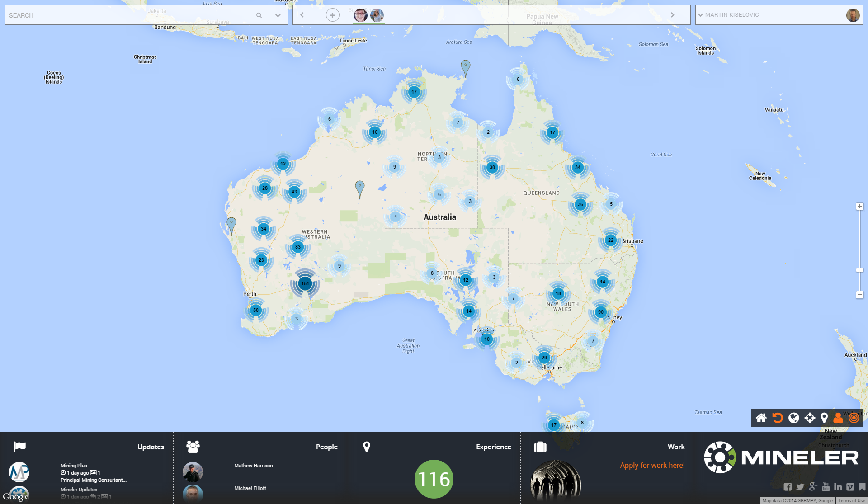The height and width of the screenshot is (504, 868).
Task: Click the 151 cluster marker near Perth
Action: click(x=305, y=284)
